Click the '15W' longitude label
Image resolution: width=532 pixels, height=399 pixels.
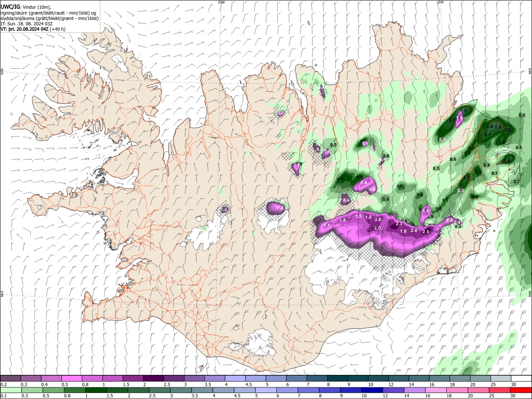coord(440,2)
